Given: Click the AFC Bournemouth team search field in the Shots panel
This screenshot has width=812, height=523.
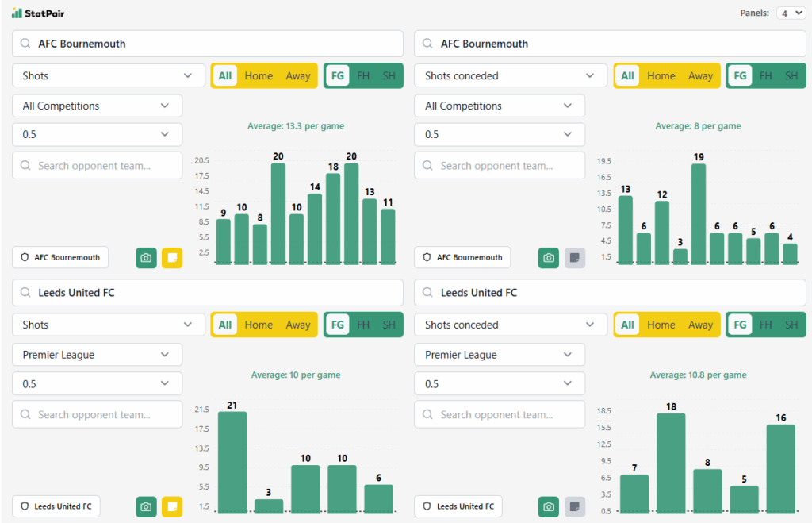Looking at the screenshot, I should (x=208, y=44).
